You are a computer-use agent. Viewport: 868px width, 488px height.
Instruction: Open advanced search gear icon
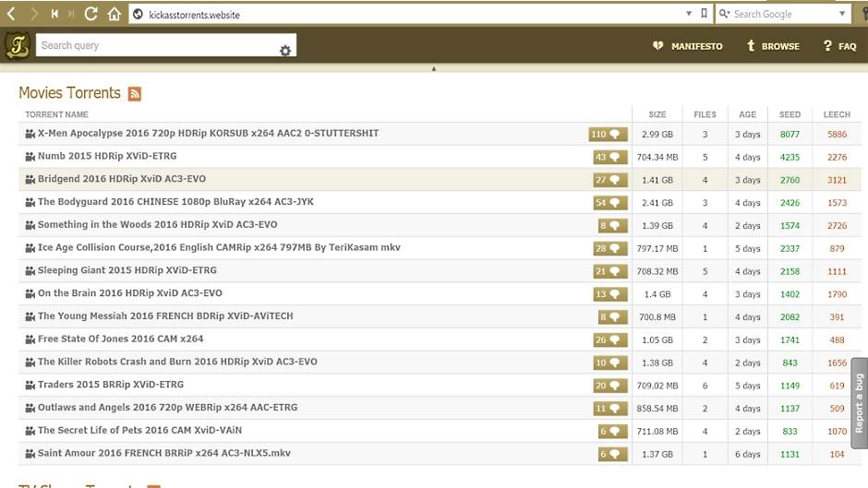(285, 51)
